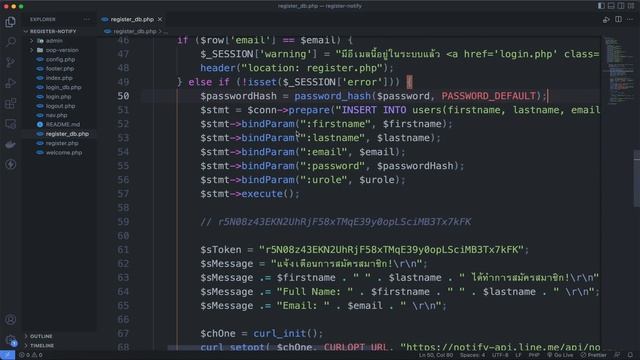The height and width of the screenshot is (360, 640).
Task: Click errors and warnings count in status bar
Action: tap(31, 355)
